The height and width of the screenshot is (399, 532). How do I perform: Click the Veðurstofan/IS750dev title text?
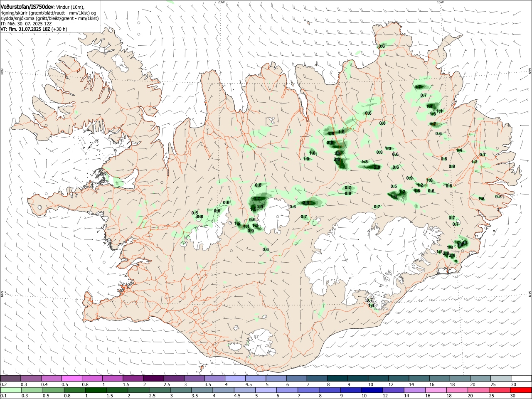click(27, 7)
